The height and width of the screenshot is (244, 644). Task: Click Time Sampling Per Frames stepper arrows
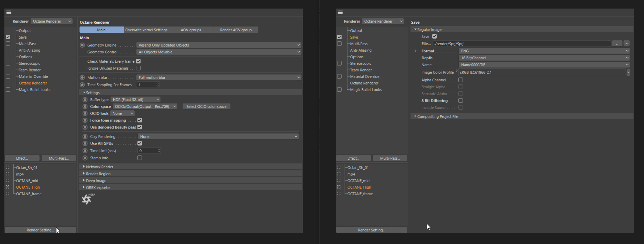pyautogui.click(x=157, y=85)
